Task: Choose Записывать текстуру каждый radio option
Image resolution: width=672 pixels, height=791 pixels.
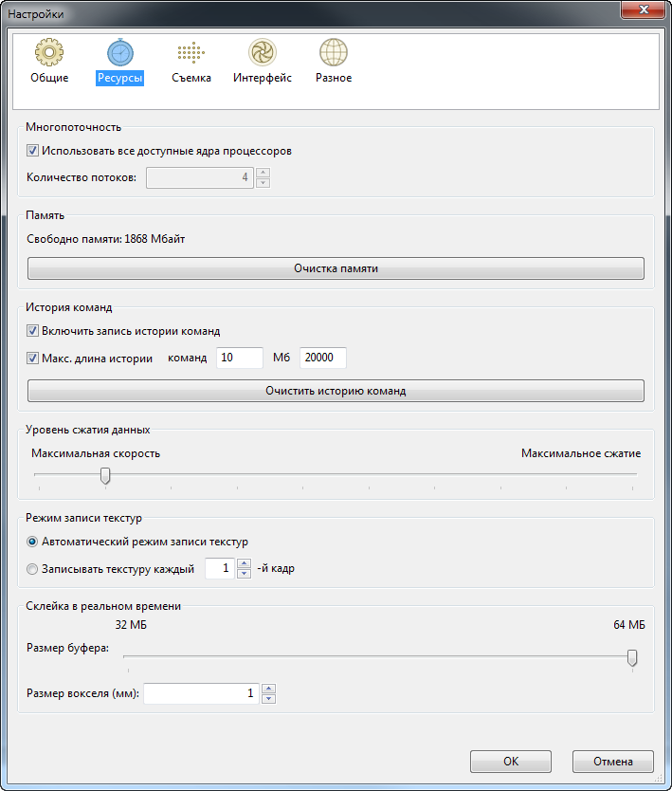Action: point(32,569)
